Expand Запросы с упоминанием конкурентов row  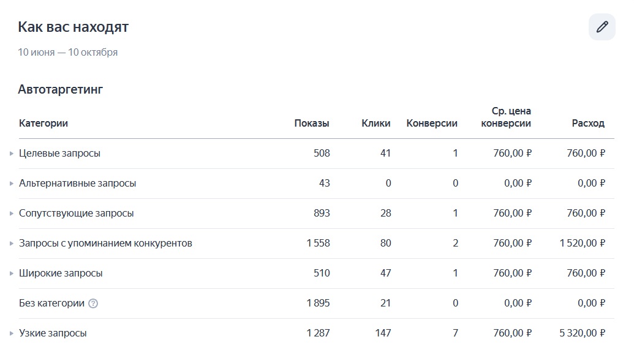(x=12, y=243)
